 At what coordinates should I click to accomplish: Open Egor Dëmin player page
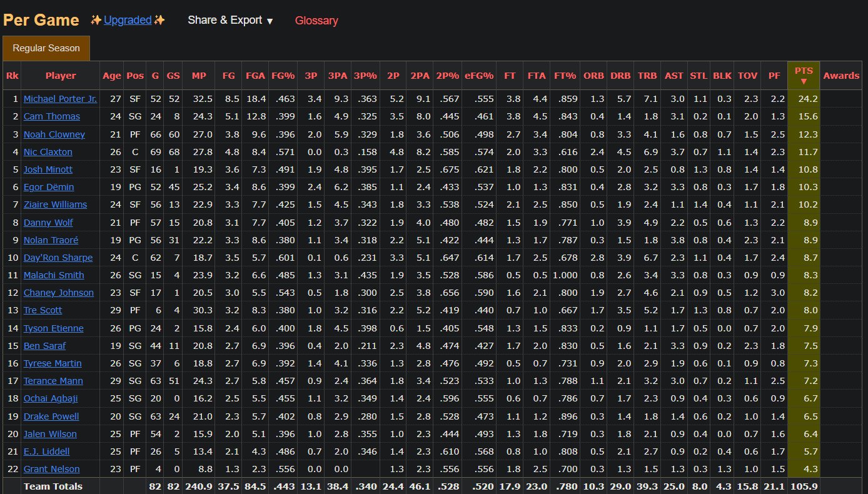point(49,187)
